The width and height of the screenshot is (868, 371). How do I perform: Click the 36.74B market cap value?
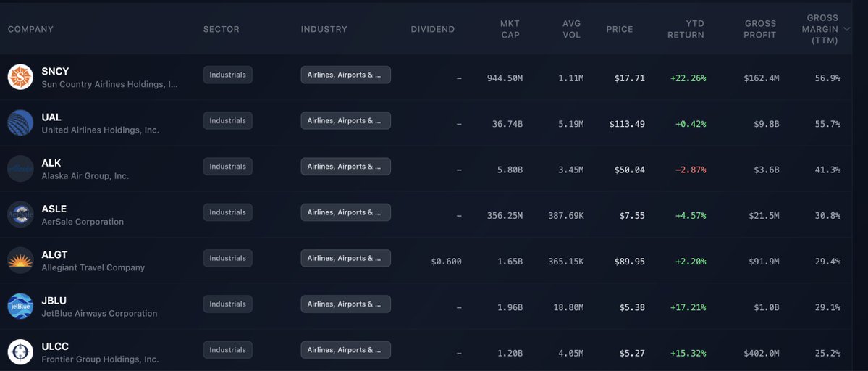click(507, 125)
